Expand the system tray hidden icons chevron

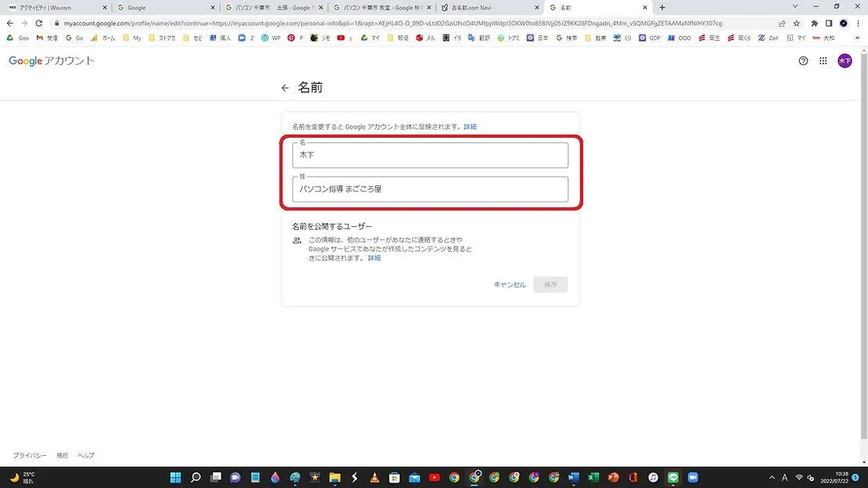tap(773, 477)
